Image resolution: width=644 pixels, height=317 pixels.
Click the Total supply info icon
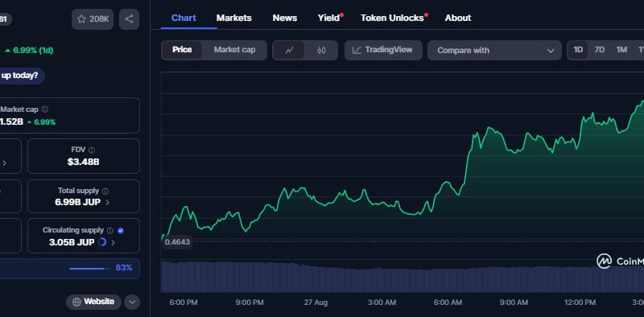pyautogui.click(x=105, y=191)
